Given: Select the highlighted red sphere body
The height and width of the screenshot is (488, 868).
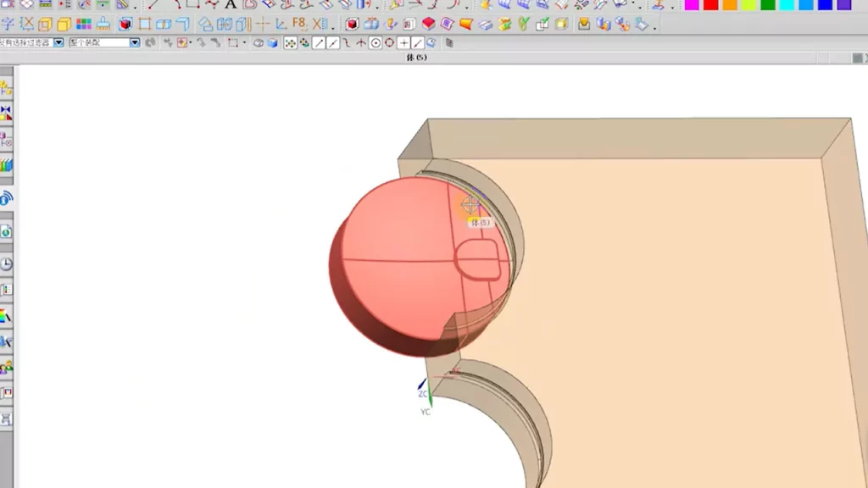Looking at the screenshot, I should (x=407, y=254).
